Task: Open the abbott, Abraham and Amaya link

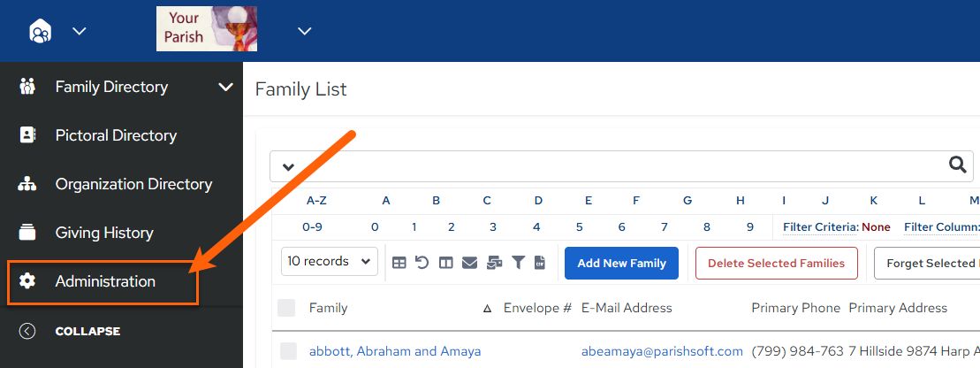Action: [395, 351]
